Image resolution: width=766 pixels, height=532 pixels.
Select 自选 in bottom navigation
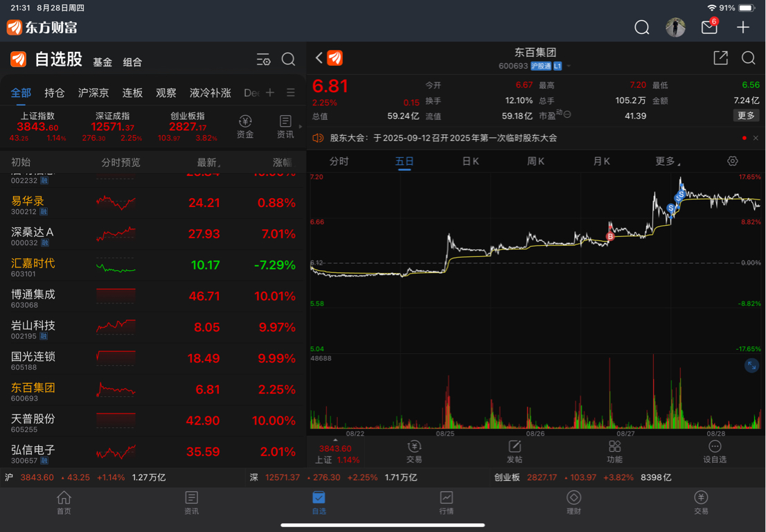[319, 503]
